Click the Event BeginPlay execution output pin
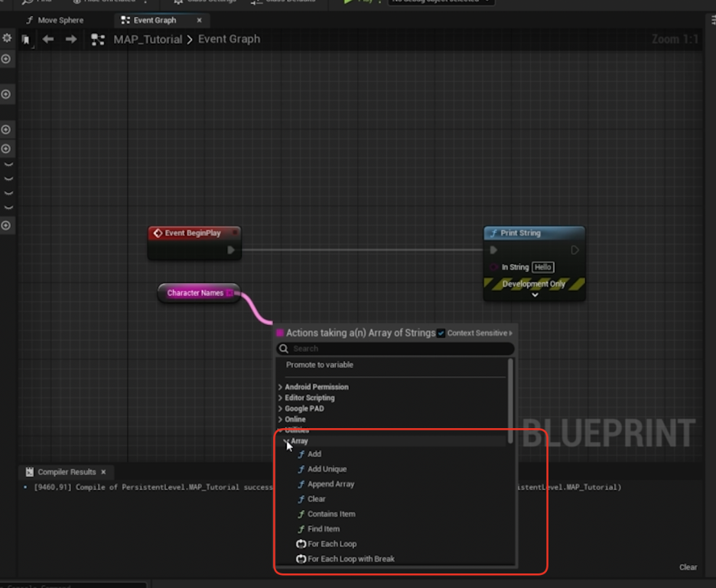 pyautogui.click(x=231, y=250)
